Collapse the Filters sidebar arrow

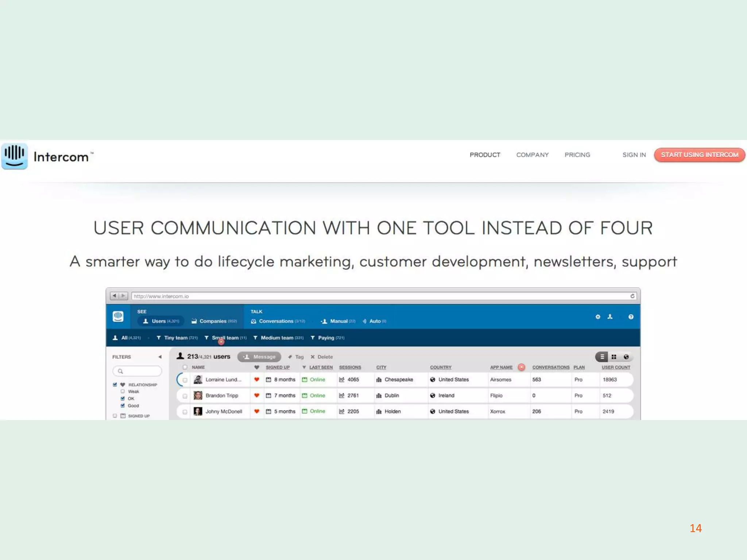coord(160,357)
